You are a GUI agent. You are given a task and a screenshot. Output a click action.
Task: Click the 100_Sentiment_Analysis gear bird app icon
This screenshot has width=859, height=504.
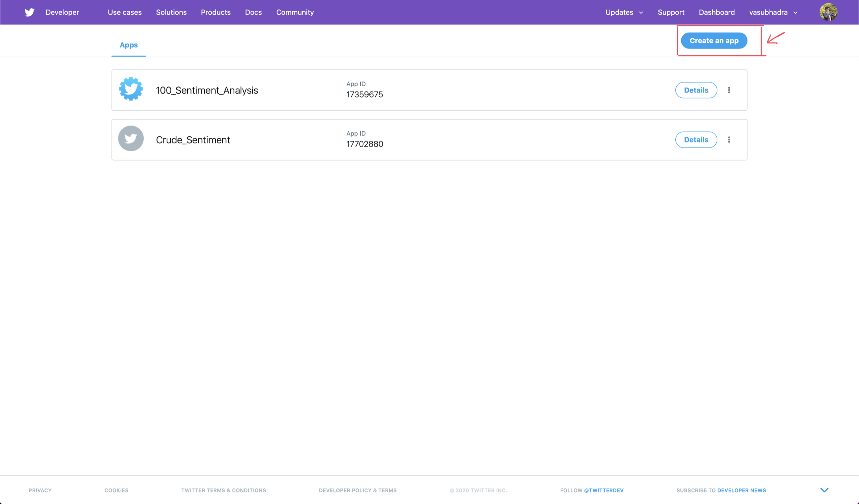[131, 89]
